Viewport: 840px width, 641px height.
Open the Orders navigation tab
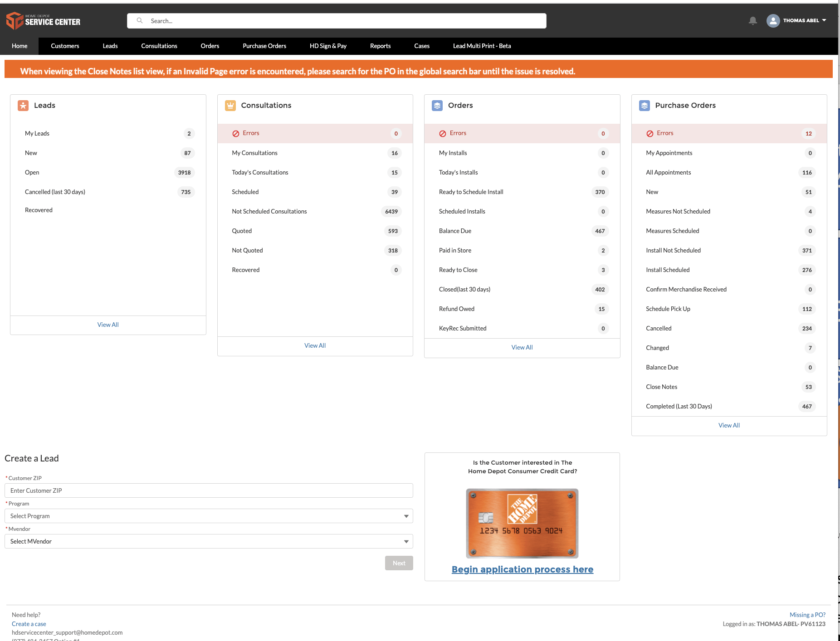[x=210, y=46]
